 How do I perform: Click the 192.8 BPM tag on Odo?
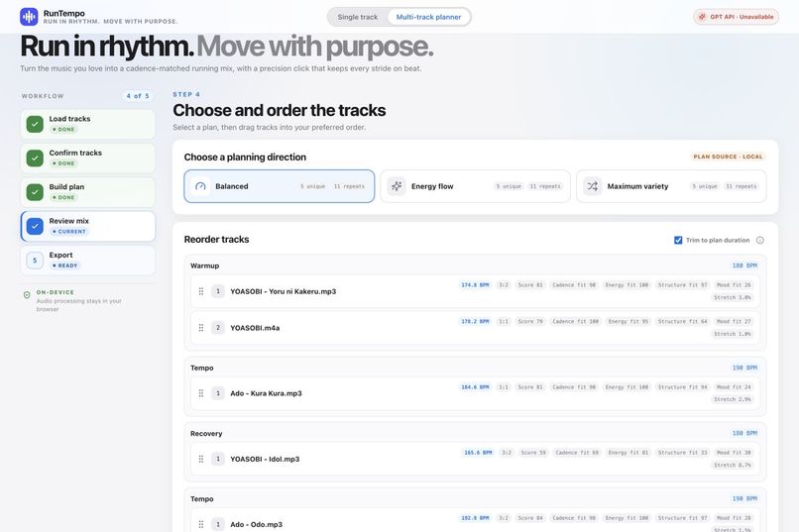coord(475,518)
